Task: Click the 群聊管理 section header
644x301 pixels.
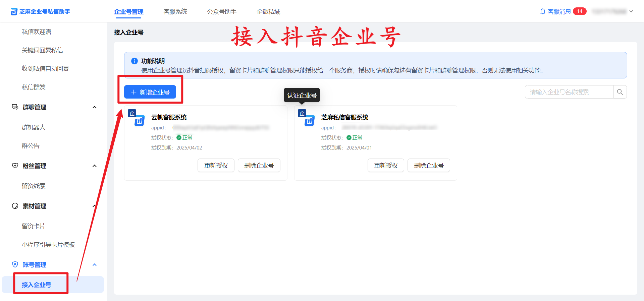Action: [x=34, y=107]
